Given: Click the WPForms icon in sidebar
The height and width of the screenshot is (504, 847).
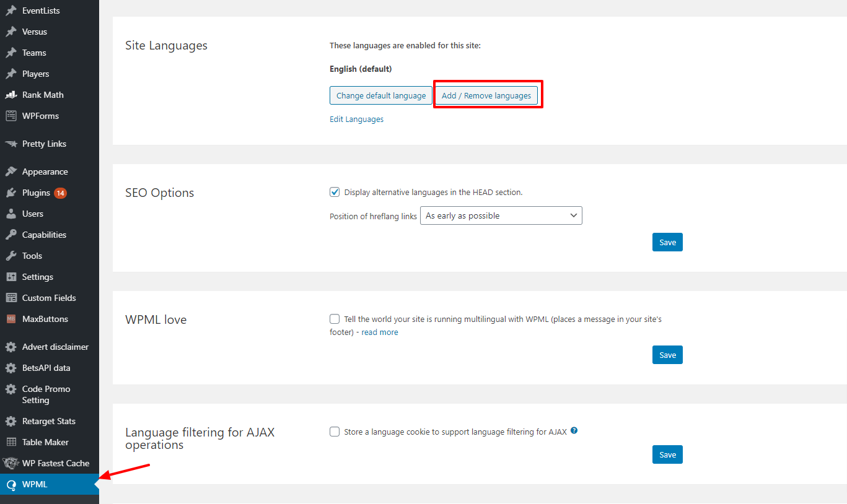Looking at the screenshot, I should pos(11,116).
